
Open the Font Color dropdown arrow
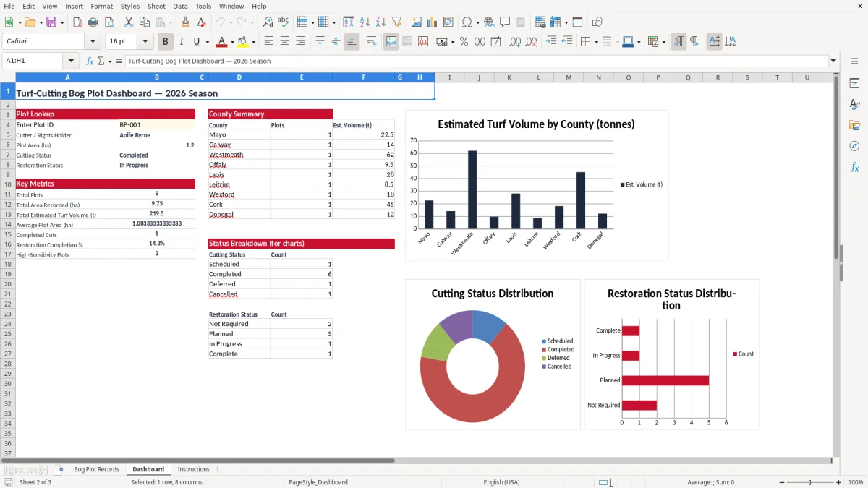click(233, 42)
